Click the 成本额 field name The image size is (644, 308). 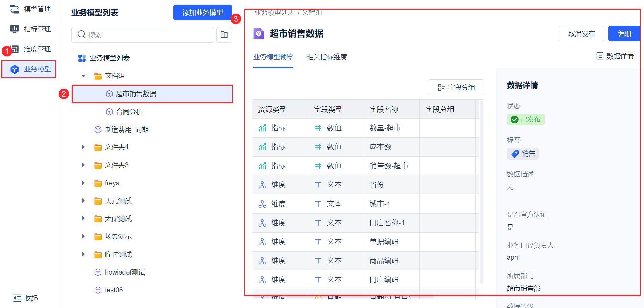tap(381, 147)
